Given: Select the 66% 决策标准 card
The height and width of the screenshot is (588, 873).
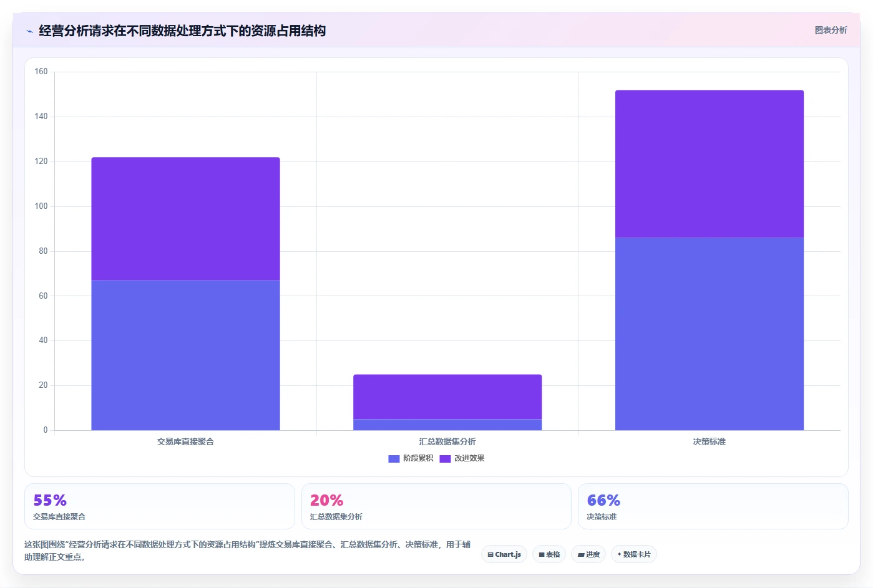Looking at the screenshot, I should click(x=713, y=506).
